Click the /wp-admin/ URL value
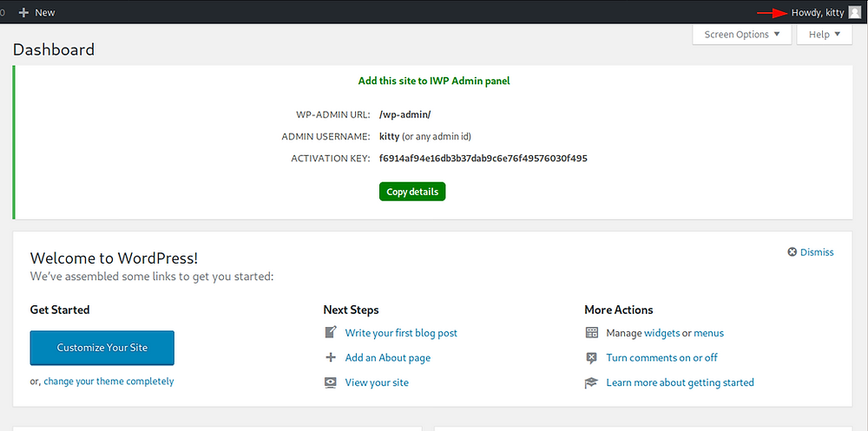The height and width of the screenshot is (431, 868). (x=405, y=114)
